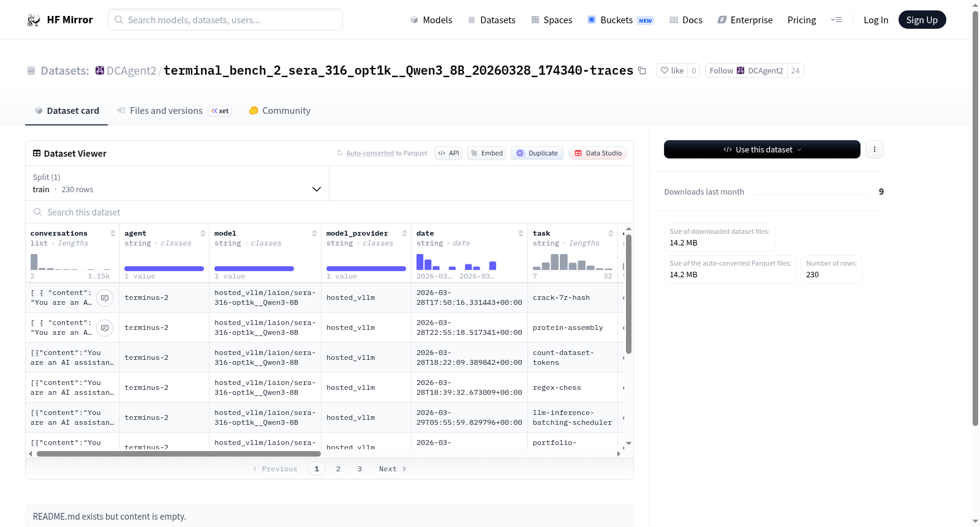Open conversation viewer icon in second row

105,328
